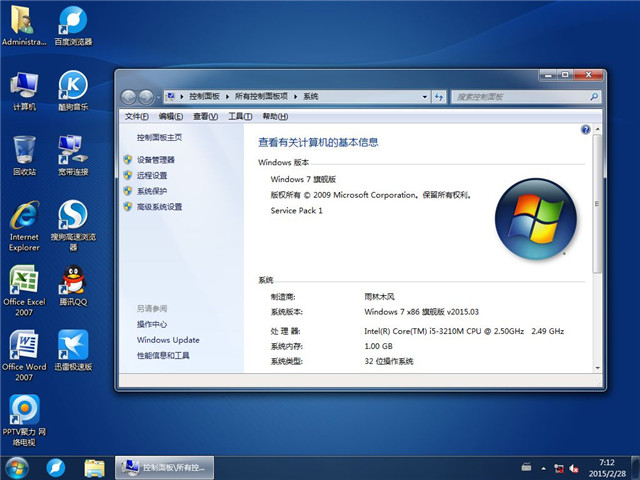Click the muted volume tray icon

tap(574, 468)
